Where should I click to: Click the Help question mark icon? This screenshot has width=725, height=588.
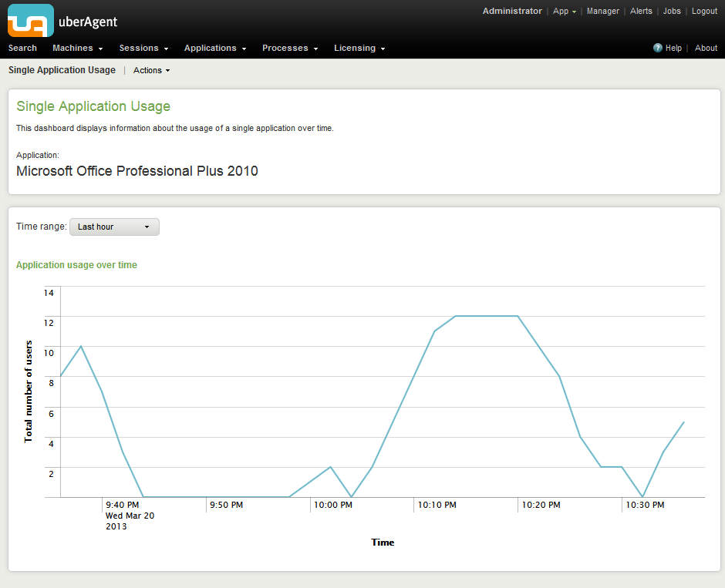pyautogui.click(x=657, y=48)
